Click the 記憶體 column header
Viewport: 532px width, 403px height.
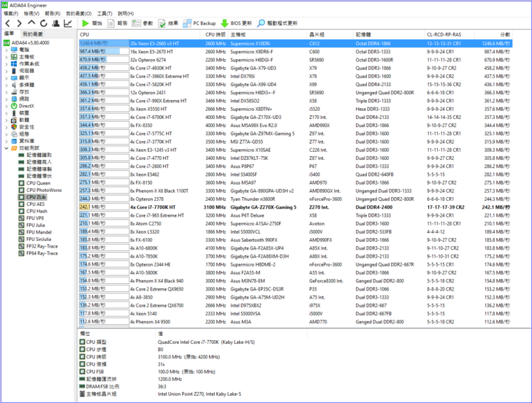tap(363, 34)
